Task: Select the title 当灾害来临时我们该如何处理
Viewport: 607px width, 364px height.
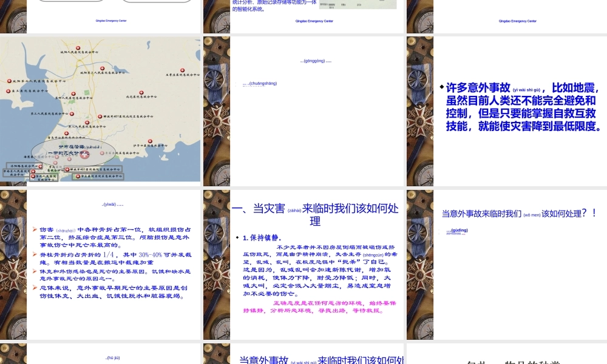Action: pos(314,215)
